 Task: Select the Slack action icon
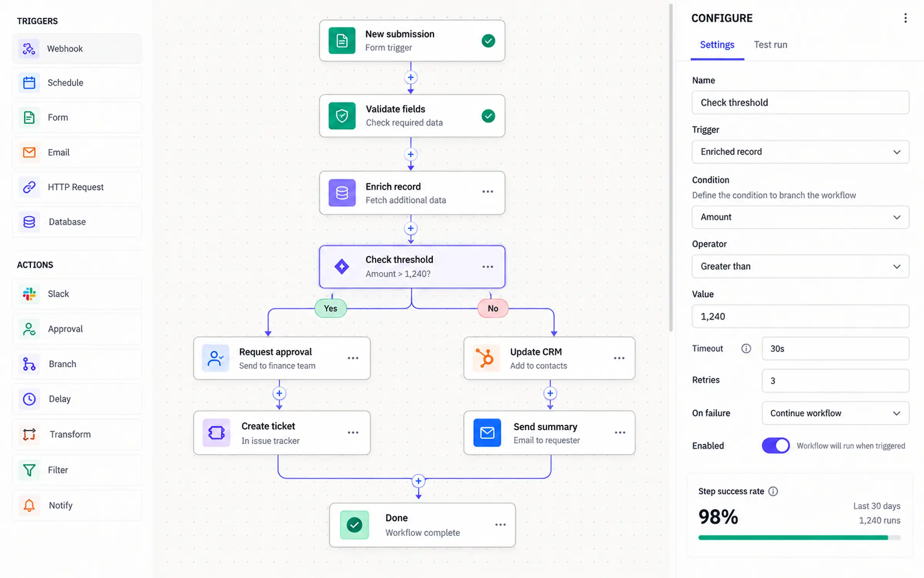(x=29, y=294)
